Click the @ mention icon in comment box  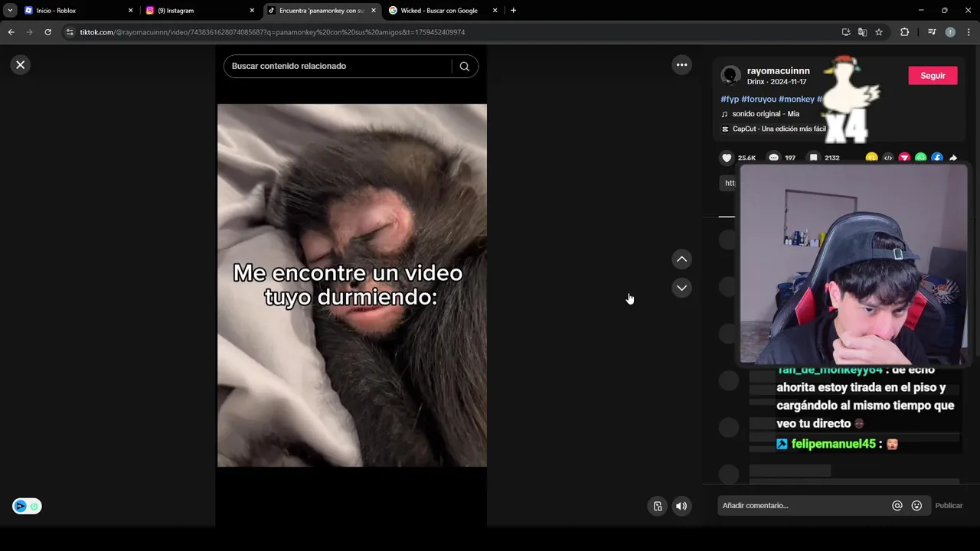coord(897,506)
